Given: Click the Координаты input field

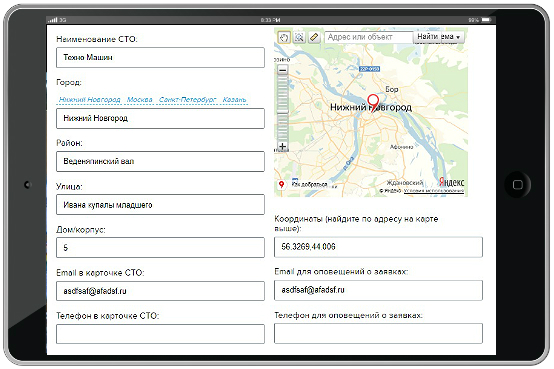Looking at the screenshot, I should point(378,247).
